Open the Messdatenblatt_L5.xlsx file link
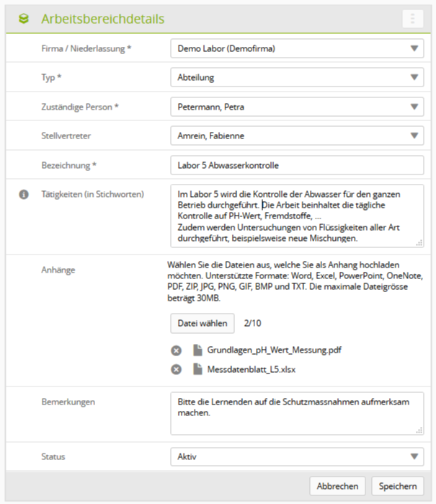 (x=252, y=369)
